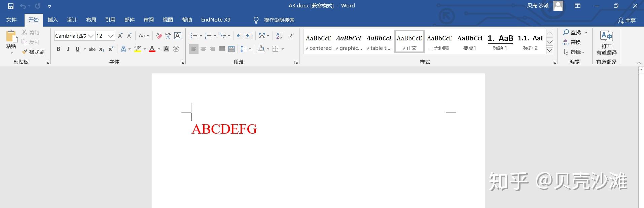
Task: Toggle Italic formatting
Action: tap(68, 49)
